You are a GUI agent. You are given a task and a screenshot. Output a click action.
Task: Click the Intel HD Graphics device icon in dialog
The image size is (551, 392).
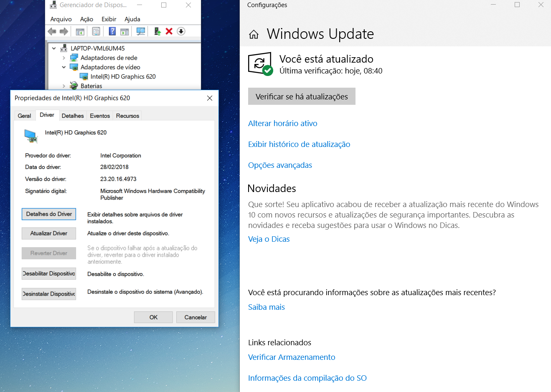[x=31, y=136]
